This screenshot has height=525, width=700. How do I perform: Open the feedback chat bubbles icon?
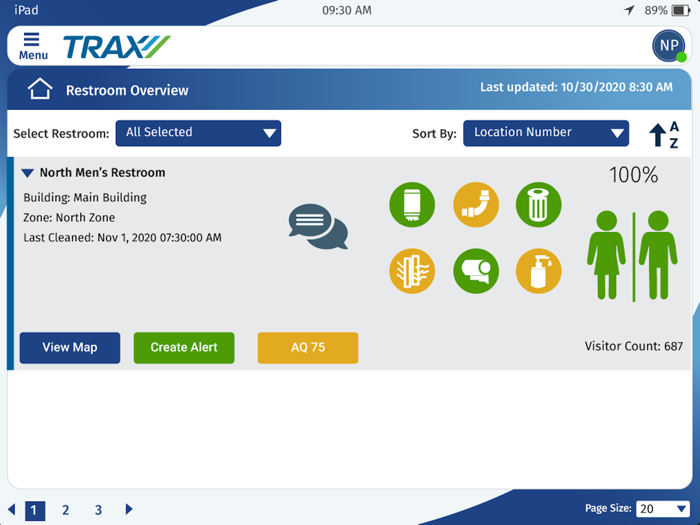pyautogui.click(x=318, y=226)
